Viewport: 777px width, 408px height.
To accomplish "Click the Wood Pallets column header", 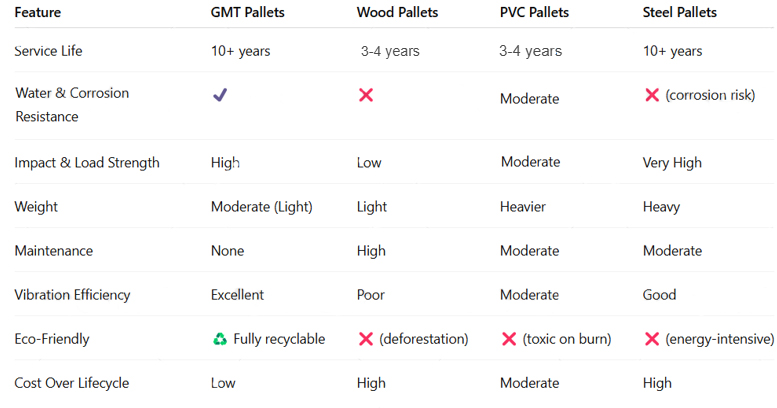I will click(398, 13).
